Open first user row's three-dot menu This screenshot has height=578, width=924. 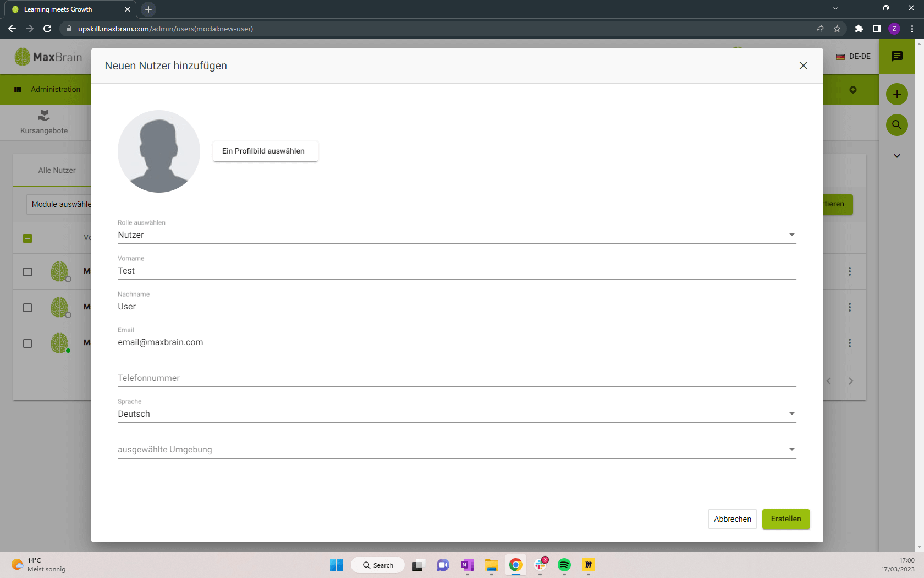pos(850,271)
